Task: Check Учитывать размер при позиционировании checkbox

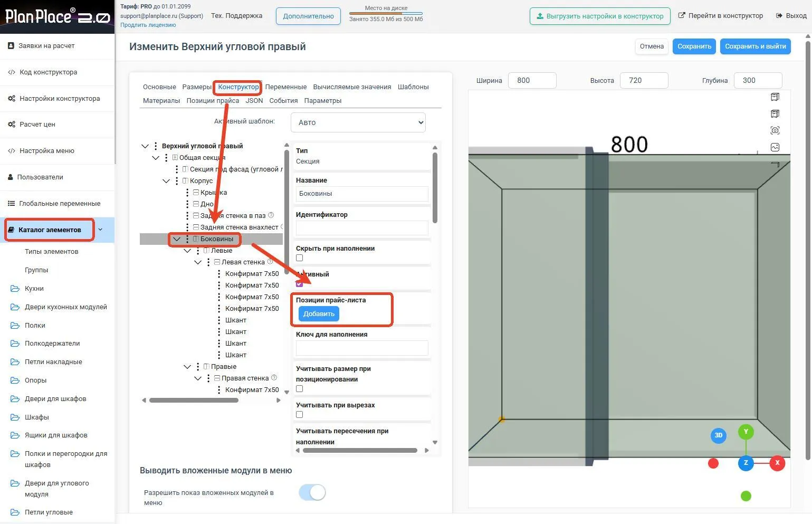Action: point(299,389)
